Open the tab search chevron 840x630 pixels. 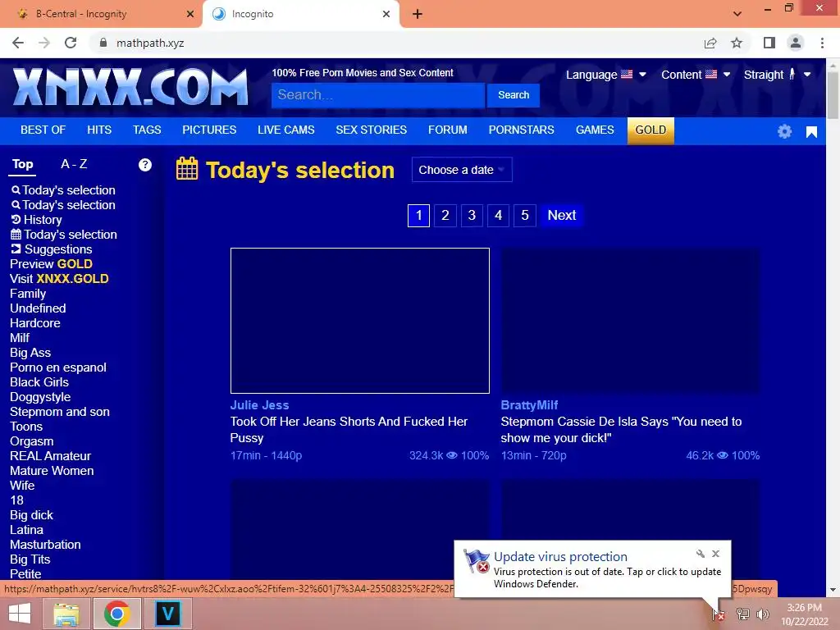737,14
